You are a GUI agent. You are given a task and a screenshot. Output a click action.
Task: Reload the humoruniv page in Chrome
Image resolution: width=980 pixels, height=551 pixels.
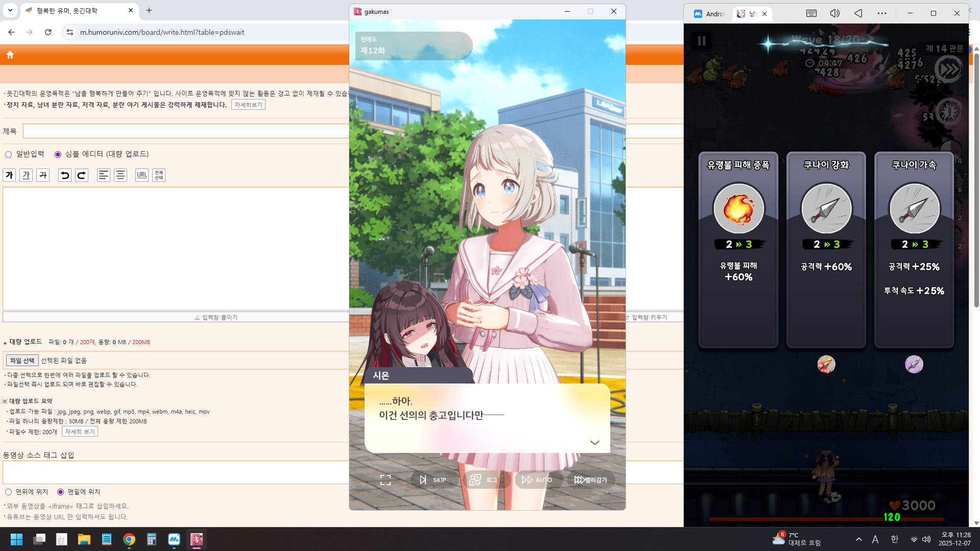tap(48, 32)
